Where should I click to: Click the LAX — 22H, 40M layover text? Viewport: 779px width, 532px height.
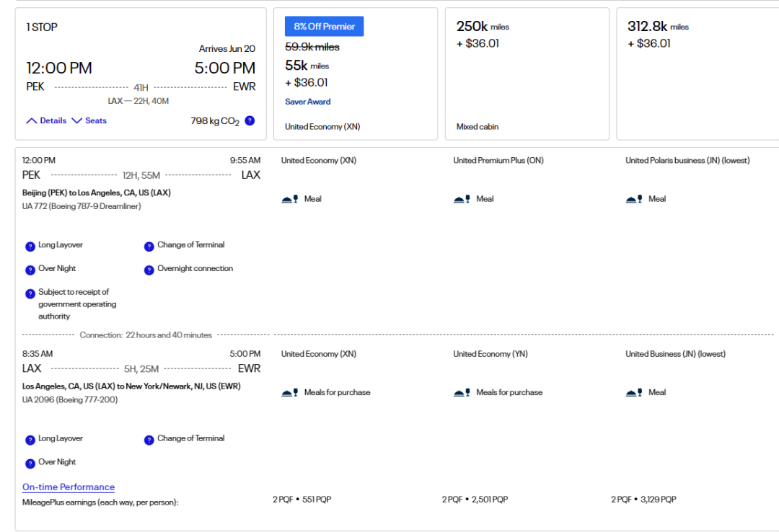click(x=138, y=101)
